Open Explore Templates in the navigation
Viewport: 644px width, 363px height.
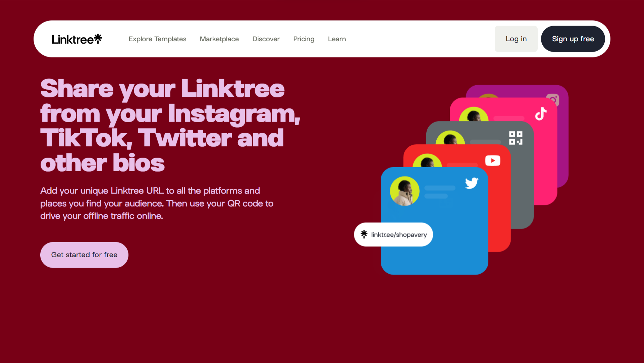[157, 39]
